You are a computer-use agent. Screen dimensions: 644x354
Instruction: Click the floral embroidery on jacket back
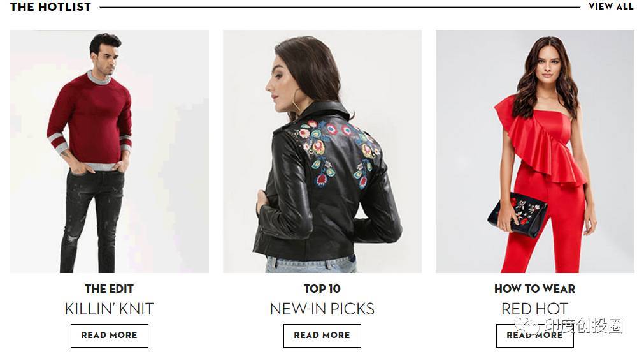pos(337,152)
